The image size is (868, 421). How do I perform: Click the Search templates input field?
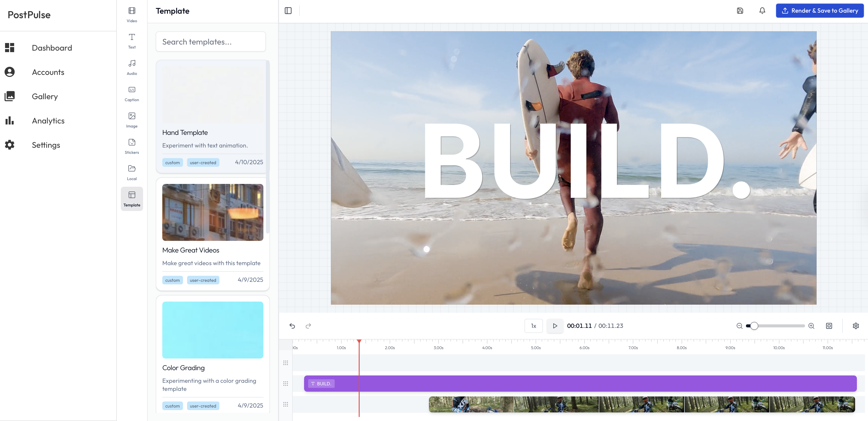coord(211,42)
